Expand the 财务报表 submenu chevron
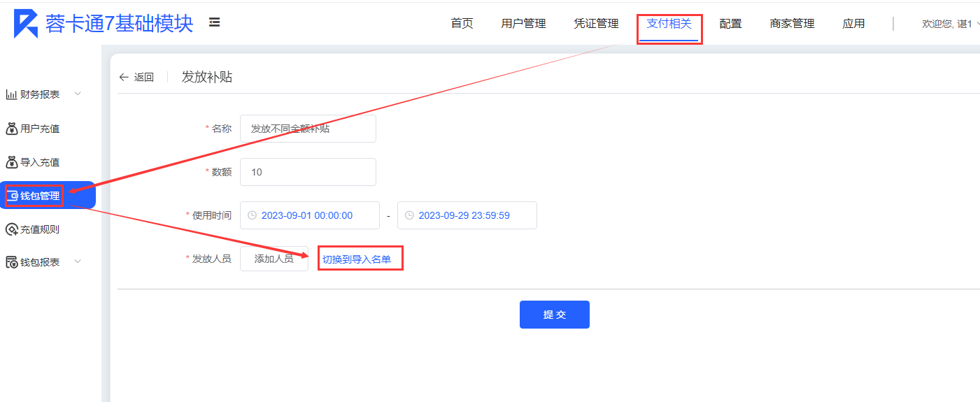 click(78, 94)
